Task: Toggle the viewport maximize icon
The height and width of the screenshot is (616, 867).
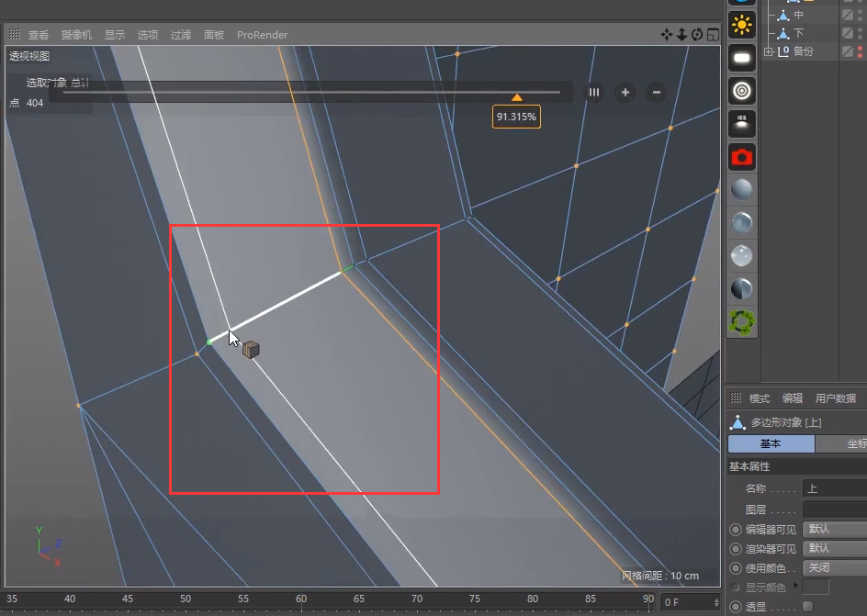Action: point(714,35)
